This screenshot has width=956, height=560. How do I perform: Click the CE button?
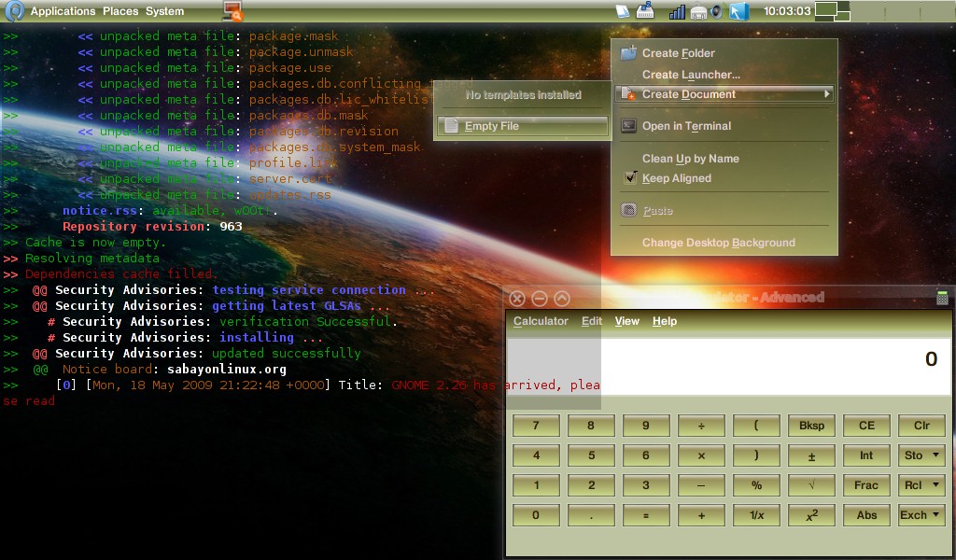866,426
